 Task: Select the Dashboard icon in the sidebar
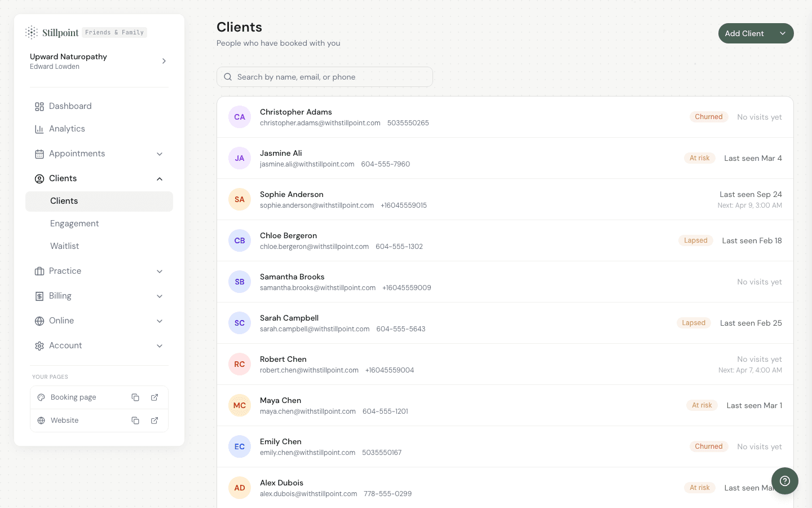(39, 106)
